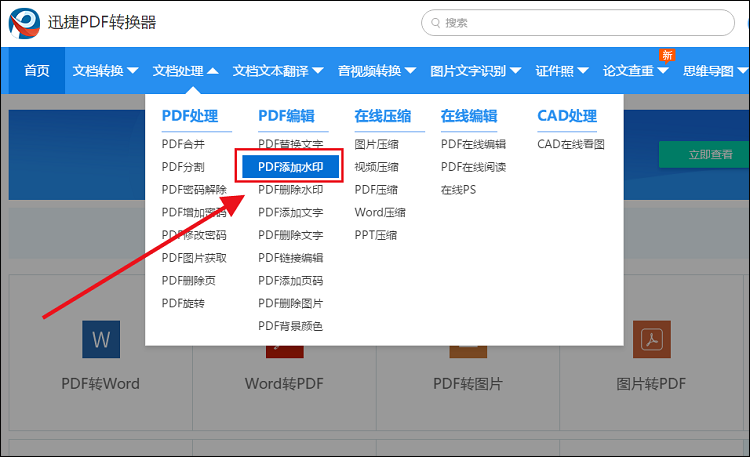Expand the 文档文本翻译 dropdown

tap(278, 71)
